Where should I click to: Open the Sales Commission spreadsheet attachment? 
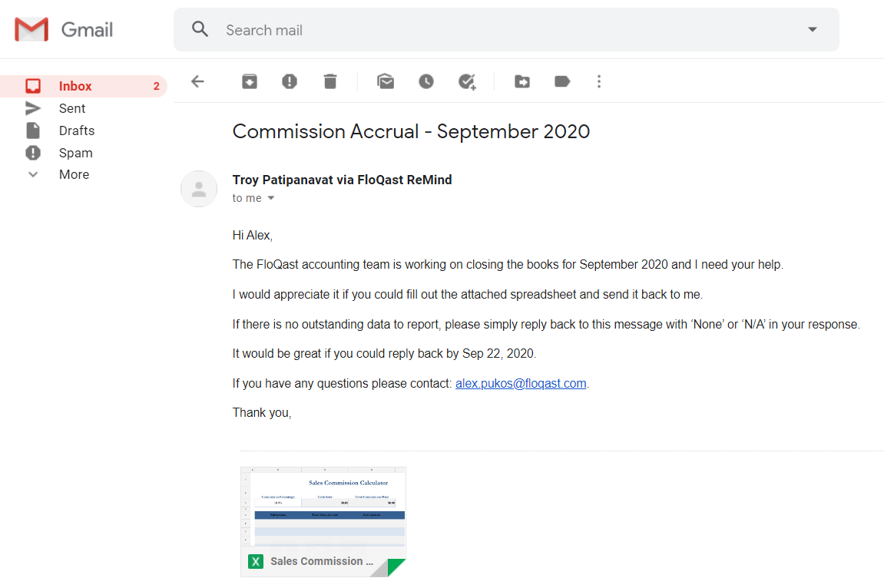click(323, 521)
